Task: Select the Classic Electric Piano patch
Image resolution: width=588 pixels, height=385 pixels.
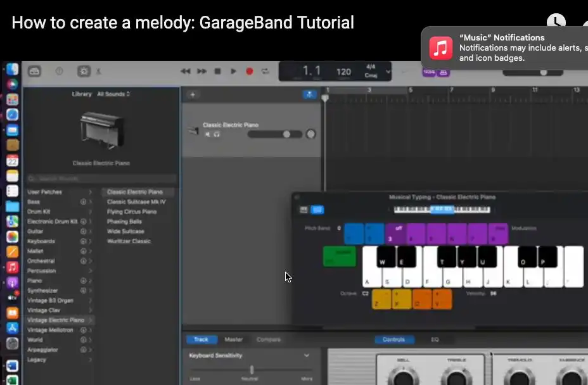Action: [138, 192]
